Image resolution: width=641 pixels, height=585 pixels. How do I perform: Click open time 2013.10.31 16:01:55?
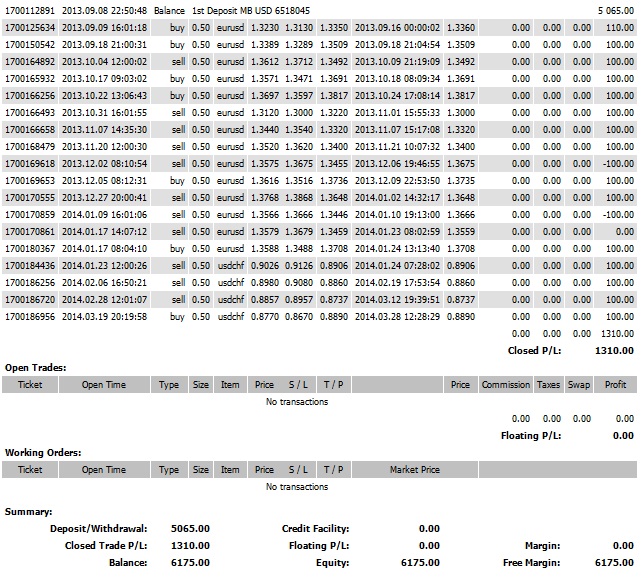[x=104, y=112]
